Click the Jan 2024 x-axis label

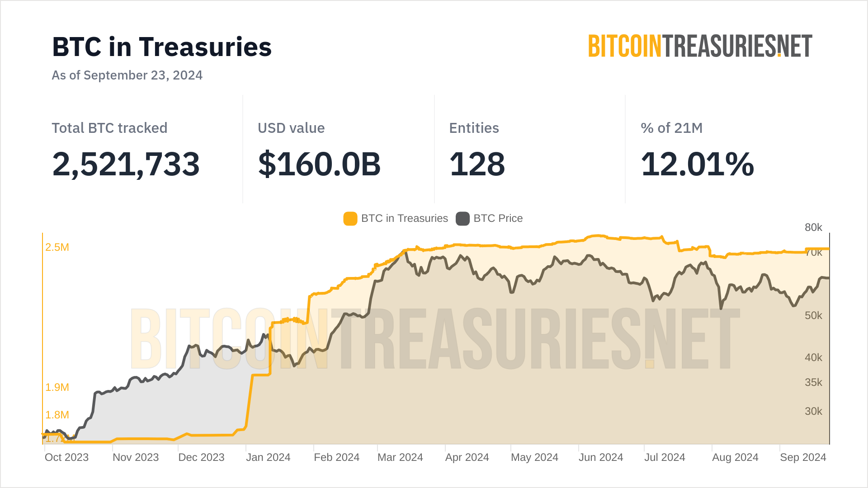point(268,457)
